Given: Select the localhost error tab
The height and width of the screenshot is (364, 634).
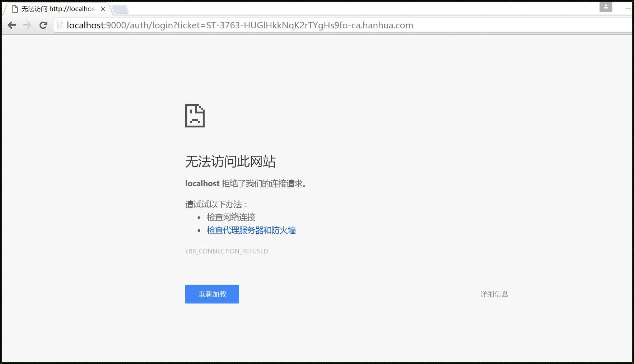Looking at the screenshot, I should pos(58,9).
